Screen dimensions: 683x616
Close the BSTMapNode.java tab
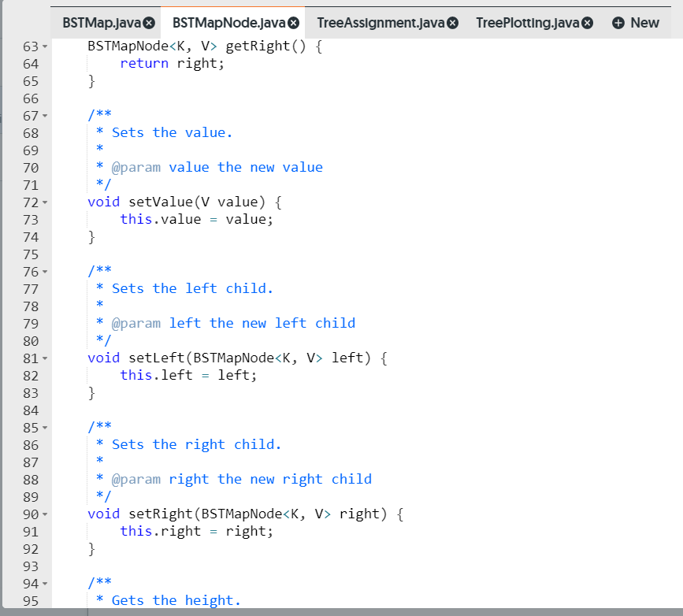tap(294, 23)
